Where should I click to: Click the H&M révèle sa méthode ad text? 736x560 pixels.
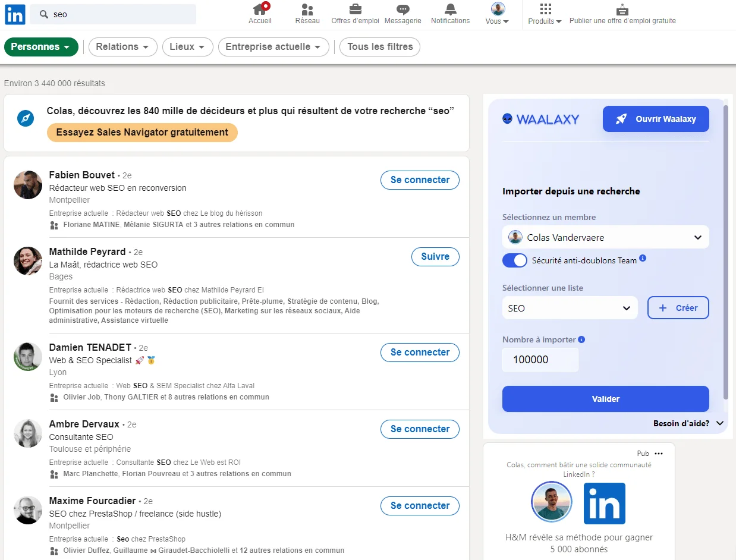tap(579, 543)
